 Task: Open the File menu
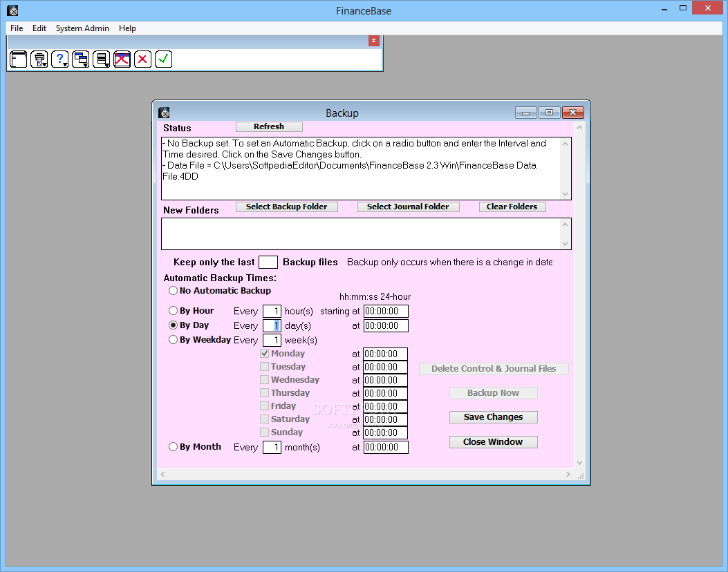[x=17, y=28]
